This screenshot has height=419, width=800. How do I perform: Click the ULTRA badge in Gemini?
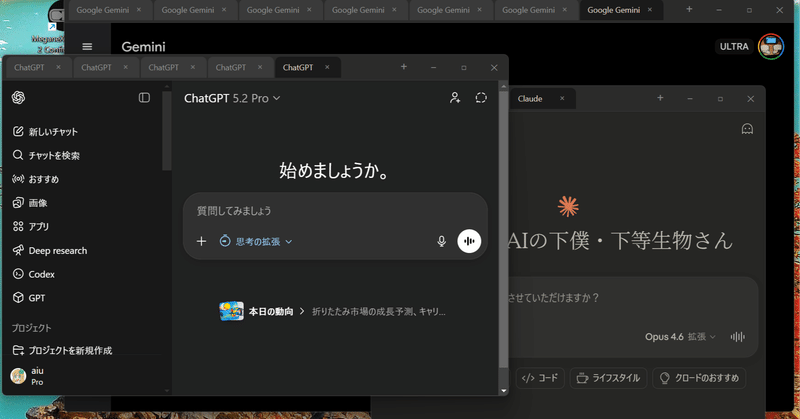point(734,46)
